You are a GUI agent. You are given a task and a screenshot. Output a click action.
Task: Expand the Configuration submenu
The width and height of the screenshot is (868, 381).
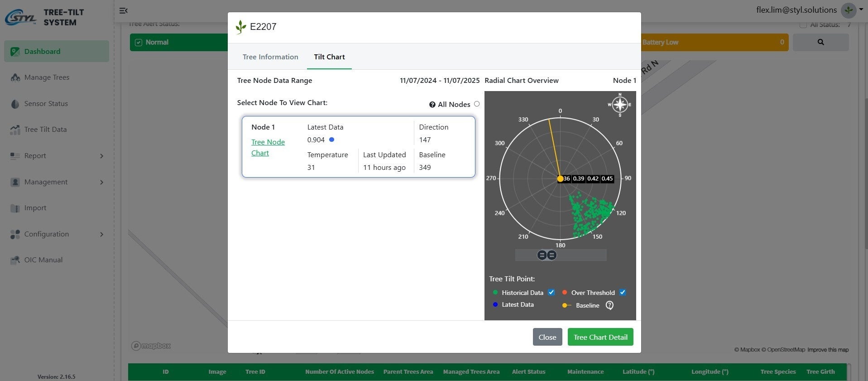click(x=101, y=234)
